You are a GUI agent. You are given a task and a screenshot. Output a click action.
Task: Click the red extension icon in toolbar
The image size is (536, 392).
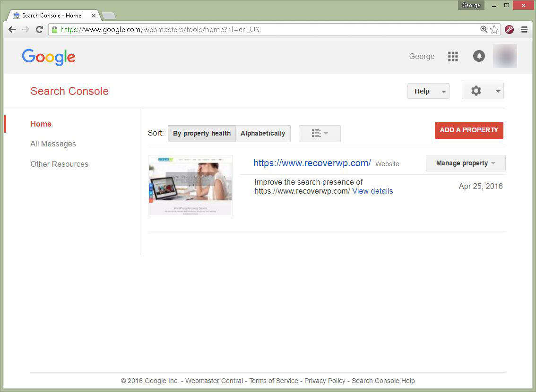[x=510, y=29]
